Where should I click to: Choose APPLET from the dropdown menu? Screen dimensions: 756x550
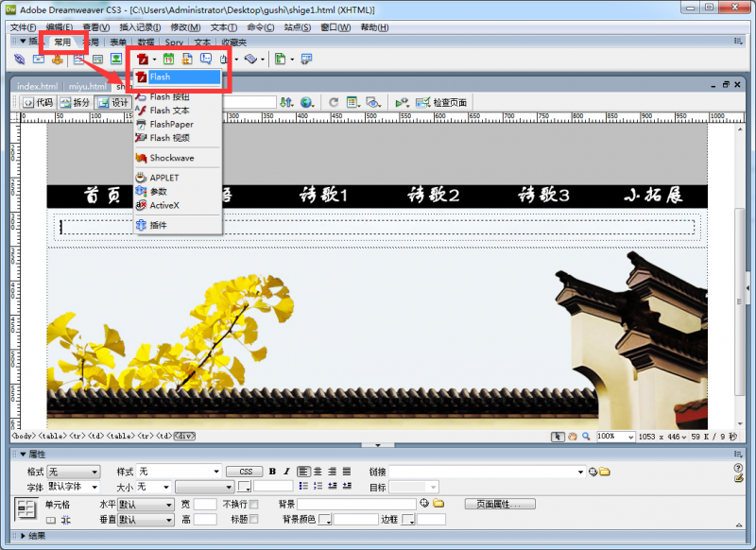point(178,178)
